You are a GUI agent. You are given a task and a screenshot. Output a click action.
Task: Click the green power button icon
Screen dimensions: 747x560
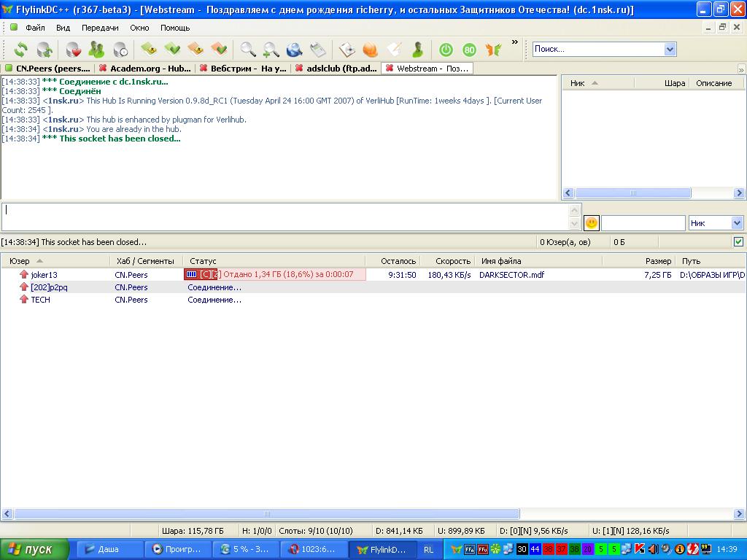point(446,50)
